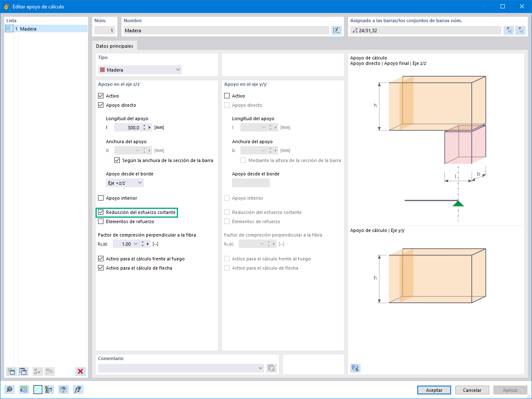Toggle Activo para el cálculo de flecha
Image resolution: width=532 pixels, height=399 pixels.
coord(101,268)
